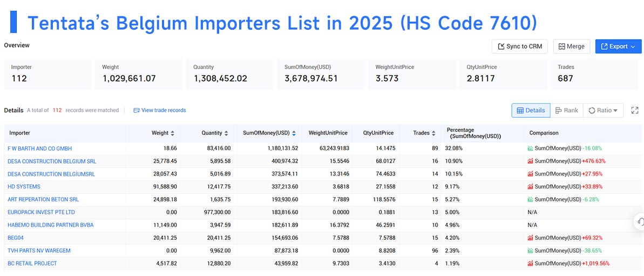Screen dimensions: 644x276
Task: Open importer EUROPACK INVEST PTE LTD
Action: (41, 212)
